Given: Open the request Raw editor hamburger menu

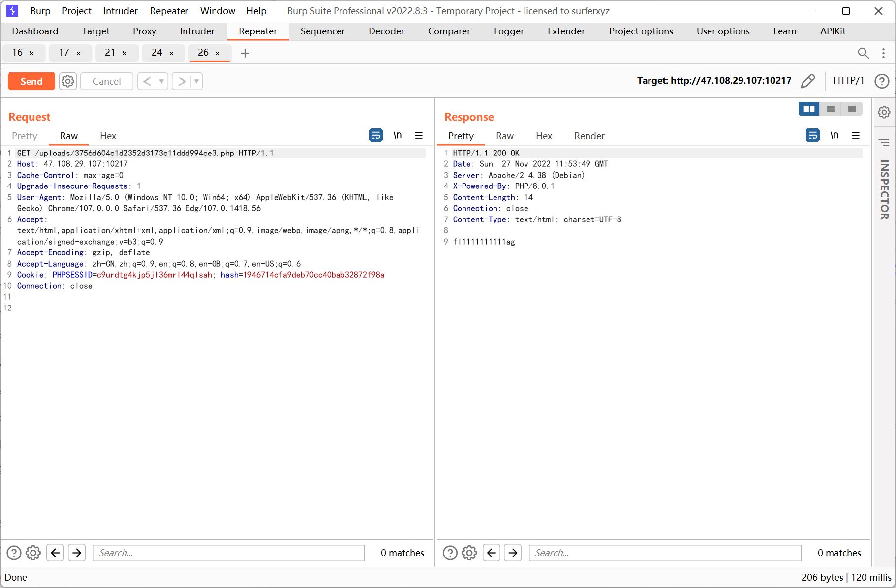Looking at the screenshot, I should click(419, 135).
